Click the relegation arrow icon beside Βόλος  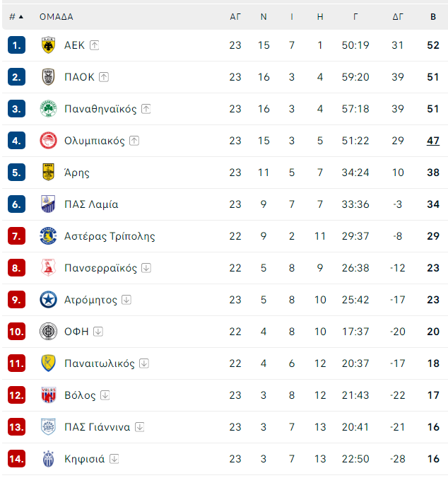tap(105, 395)
